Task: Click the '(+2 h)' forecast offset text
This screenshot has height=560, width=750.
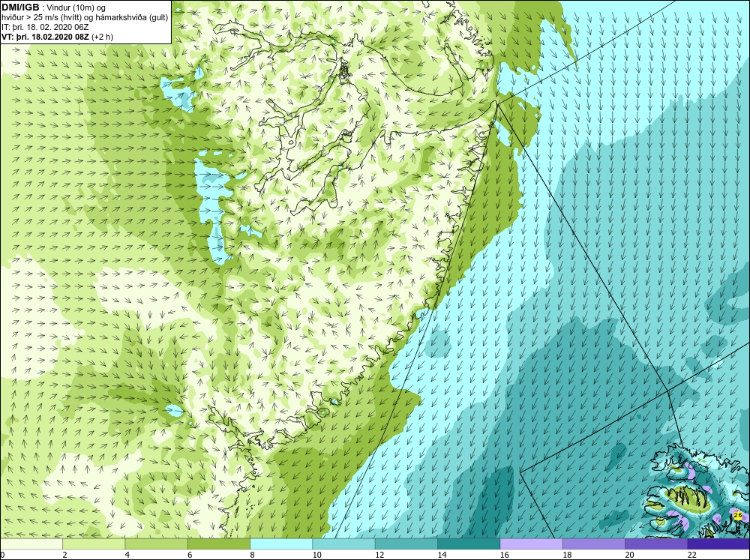Action: coord(102,36)
